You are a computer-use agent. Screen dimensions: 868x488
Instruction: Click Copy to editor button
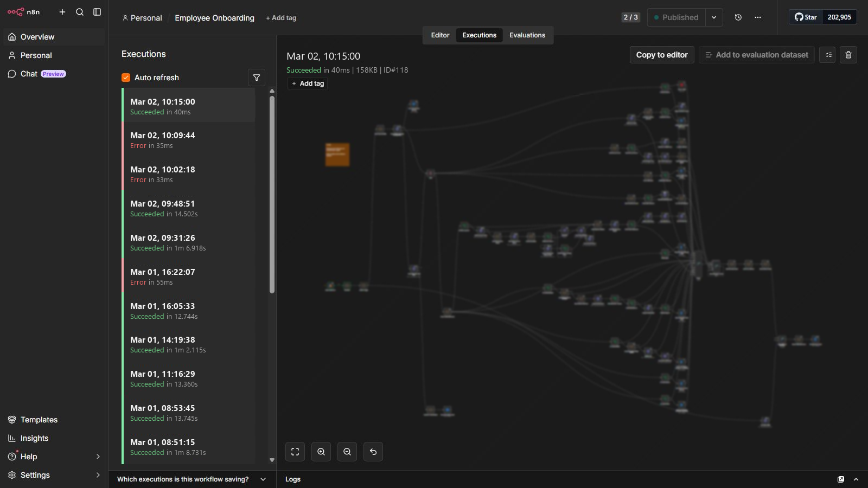[x=662, y=55]
